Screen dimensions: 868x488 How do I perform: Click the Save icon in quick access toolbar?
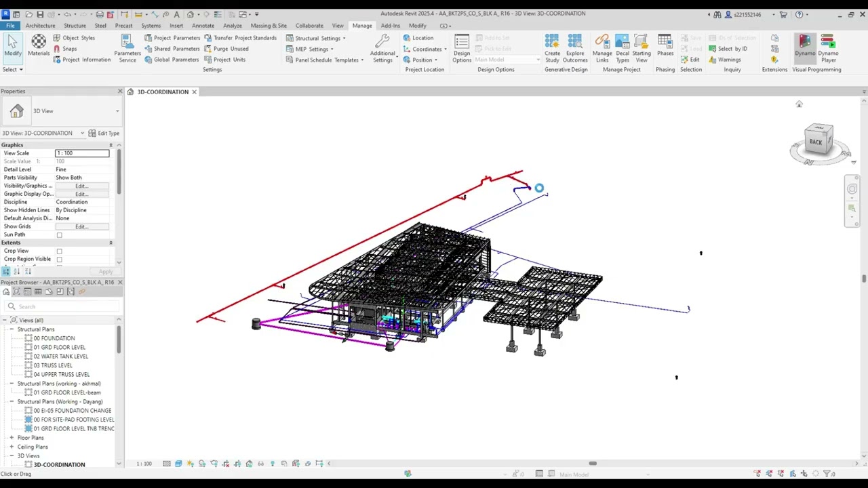(x=40, y=14)
